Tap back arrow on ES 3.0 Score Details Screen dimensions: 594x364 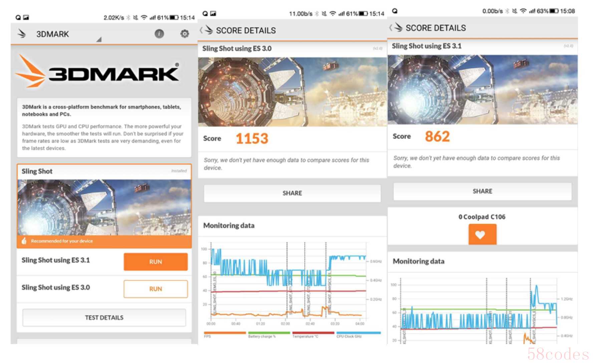click(202, 30)
